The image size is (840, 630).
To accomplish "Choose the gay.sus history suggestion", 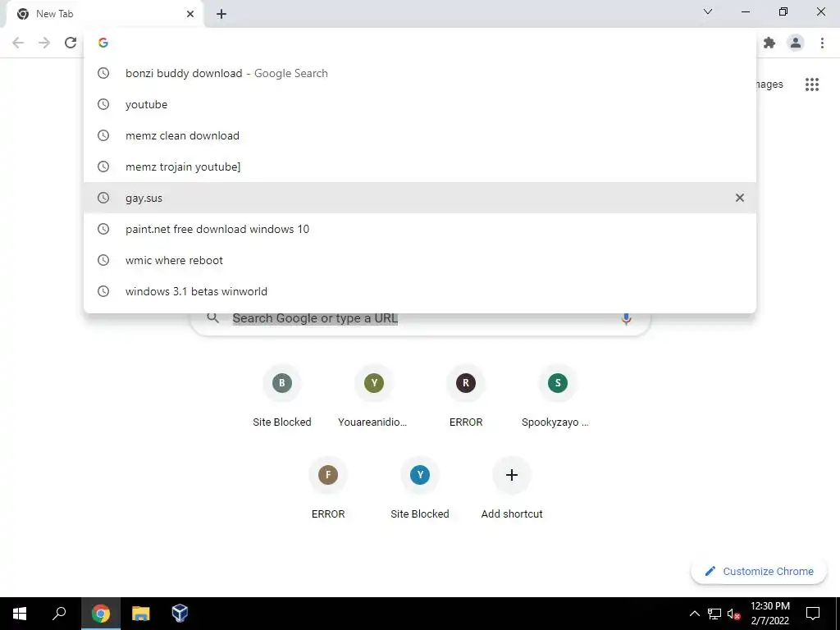I will point(420,198).
